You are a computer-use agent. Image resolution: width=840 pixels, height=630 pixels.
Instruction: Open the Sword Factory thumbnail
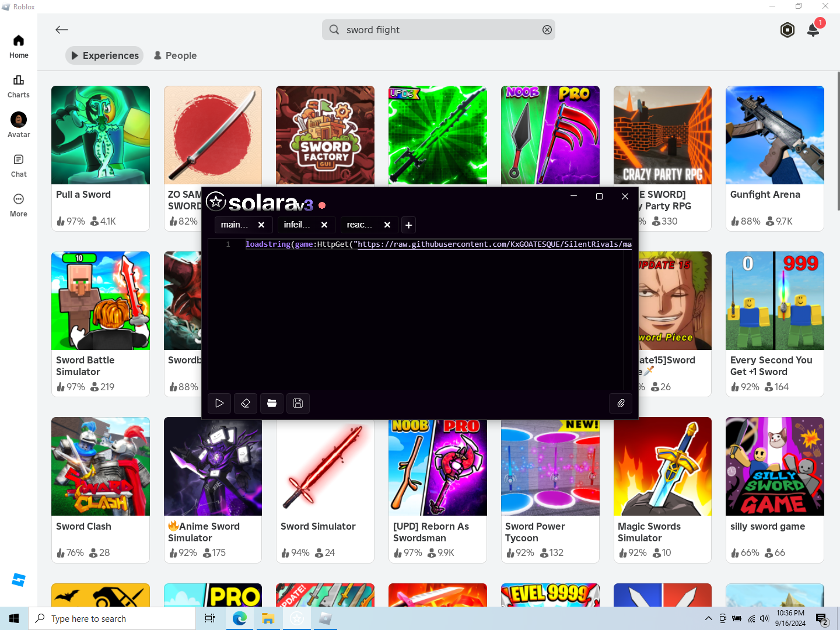(325, 135)
